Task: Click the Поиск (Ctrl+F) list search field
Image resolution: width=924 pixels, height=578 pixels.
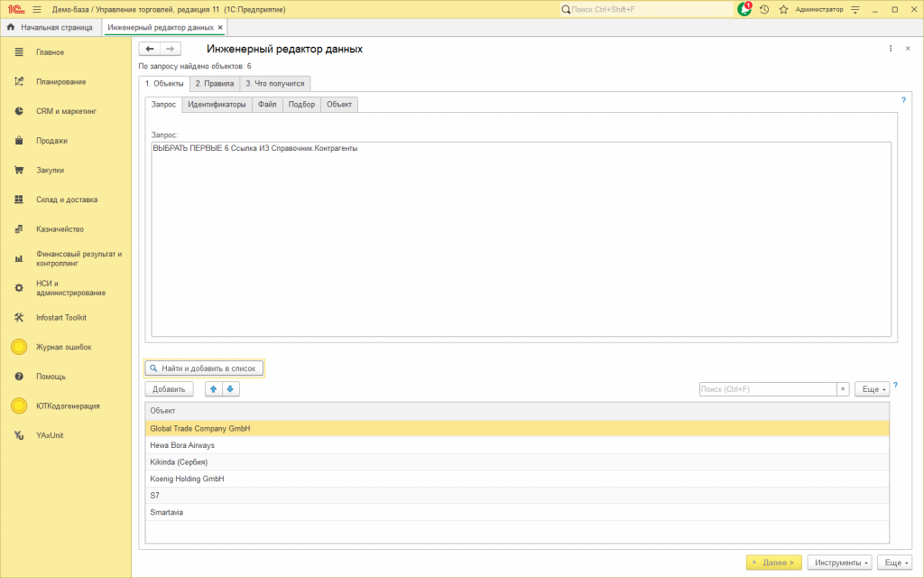Action: click(x=768, y=389)
